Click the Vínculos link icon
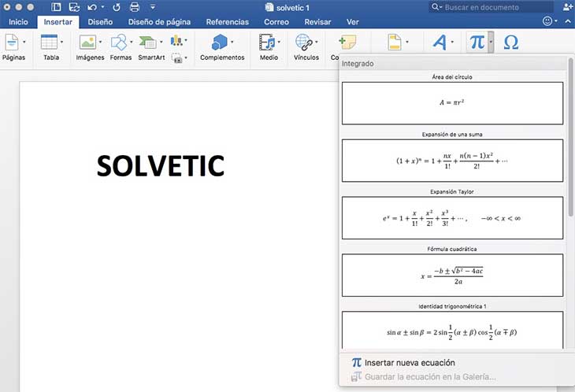The height and width of the screenshot is (392, 575). pyautogui.click(x=304, y=43)
